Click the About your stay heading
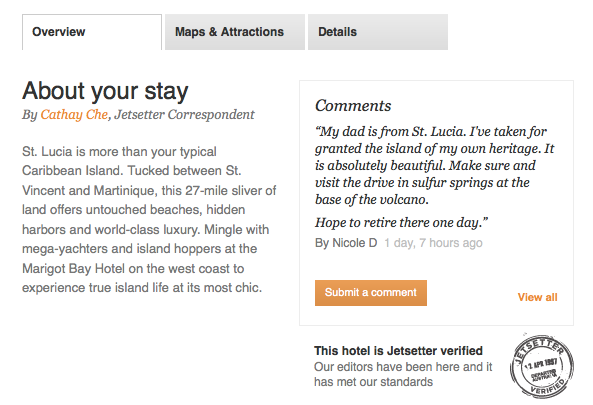Image resolution: width=593 pixels, height=405 pixels. [x=105, y=91]
